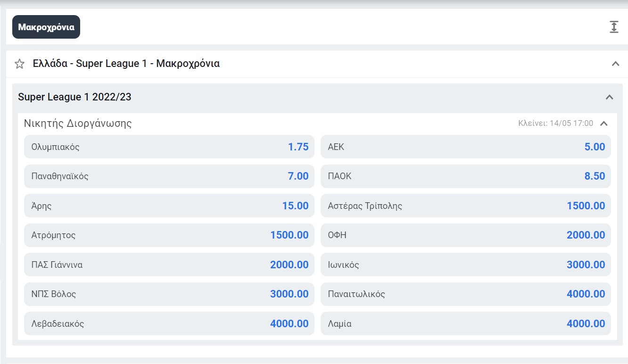628x364 pixels.
Task: Collapse the Ελλάδα - Super League 1 section
Action: 615,64
